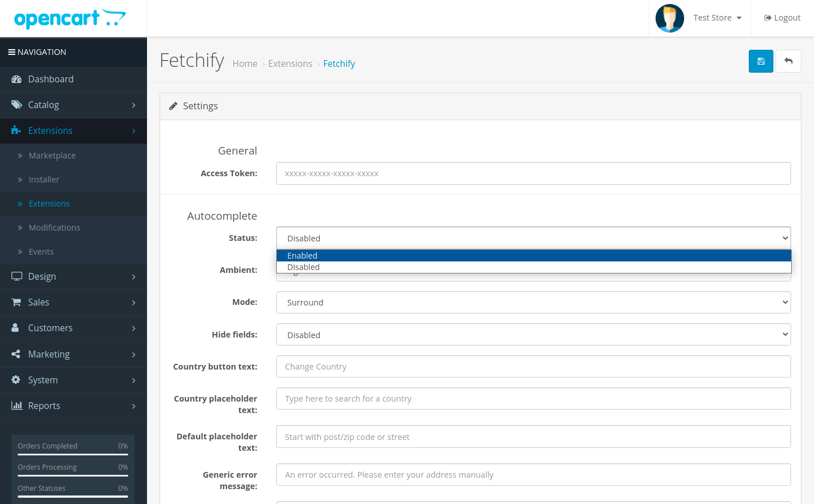Click the Logout link text
This screenshot has height=504, width=814.
click(787, 18)
